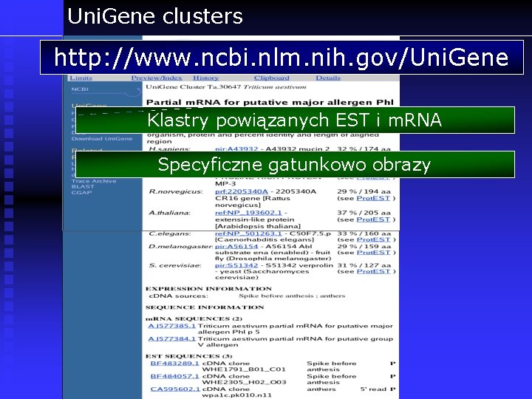Screen dimensions: 532x399
Task: Click the 'Specyficzne gatunkowo obrazy' banner
Action: 295,165
